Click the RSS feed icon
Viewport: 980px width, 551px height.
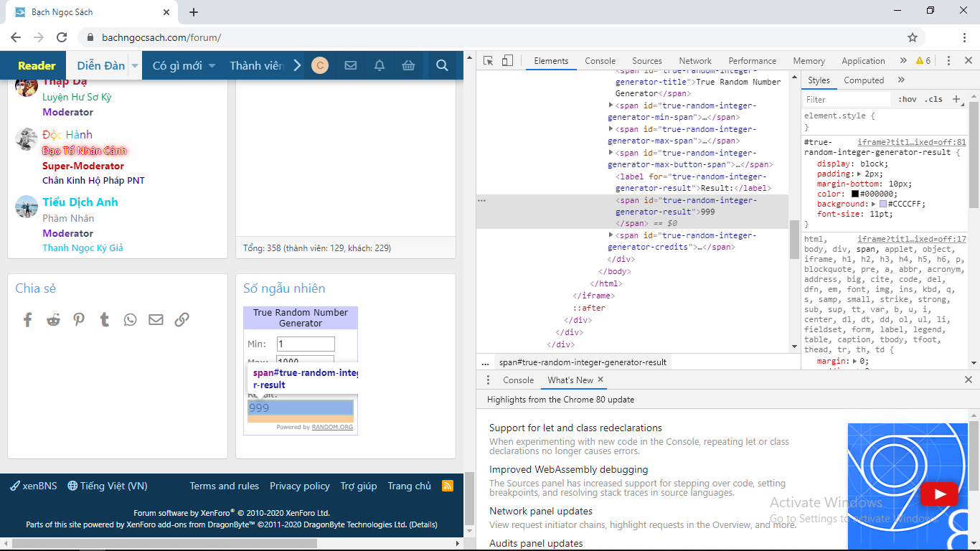pos(448,486)
